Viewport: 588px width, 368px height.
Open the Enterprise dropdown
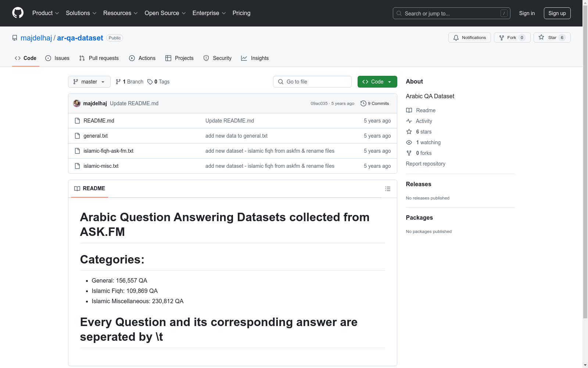[209, 13]
